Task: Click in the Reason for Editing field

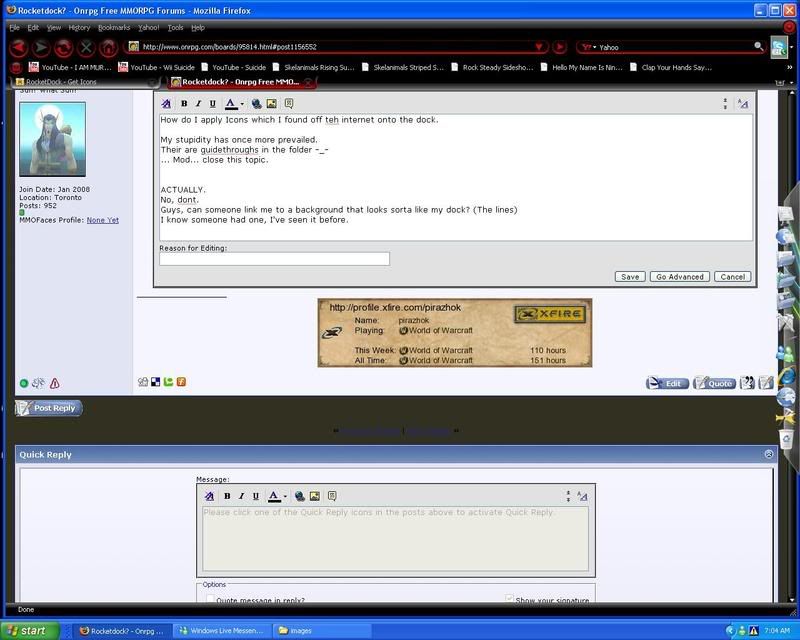Action: tap(274, 259)
